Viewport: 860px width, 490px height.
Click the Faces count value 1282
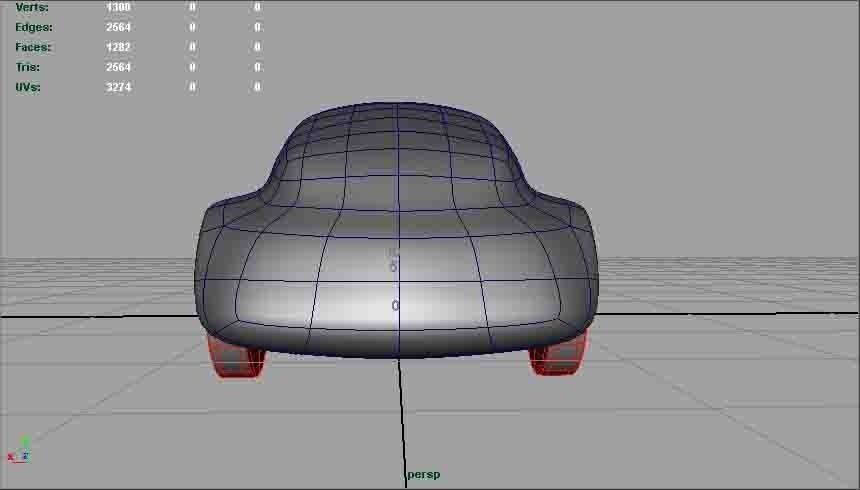118,47
